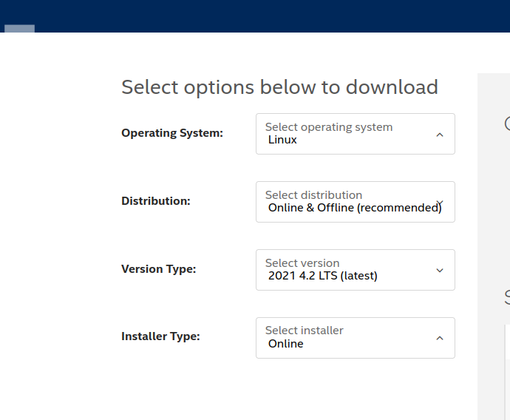
Task: Click the chevron arrow in Distribution dropdown
Action: pyautogui.click(x=440, y=203)
